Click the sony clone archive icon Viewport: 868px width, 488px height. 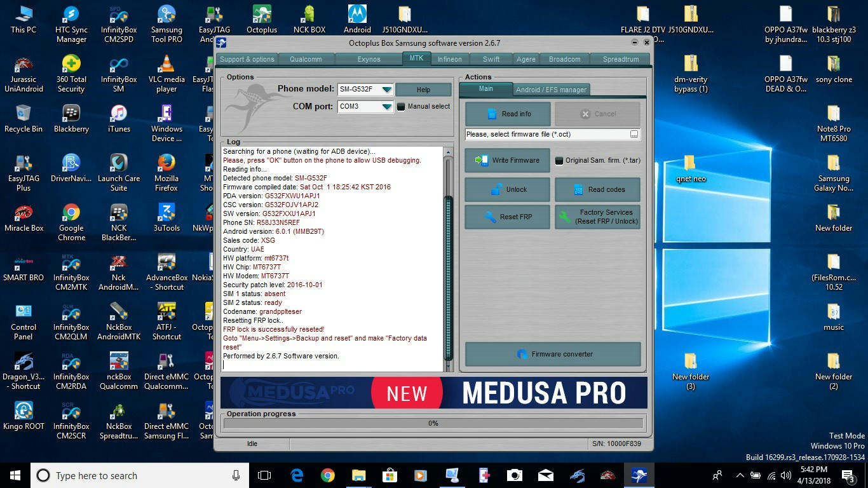click(x=834, y=69)
